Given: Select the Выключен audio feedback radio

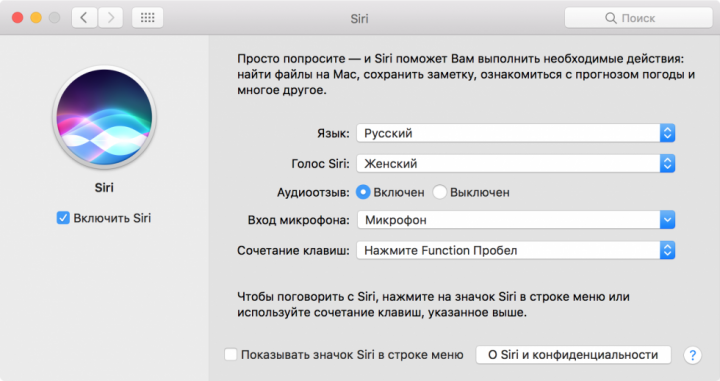Looking at the screenshot, I should 439,192.
